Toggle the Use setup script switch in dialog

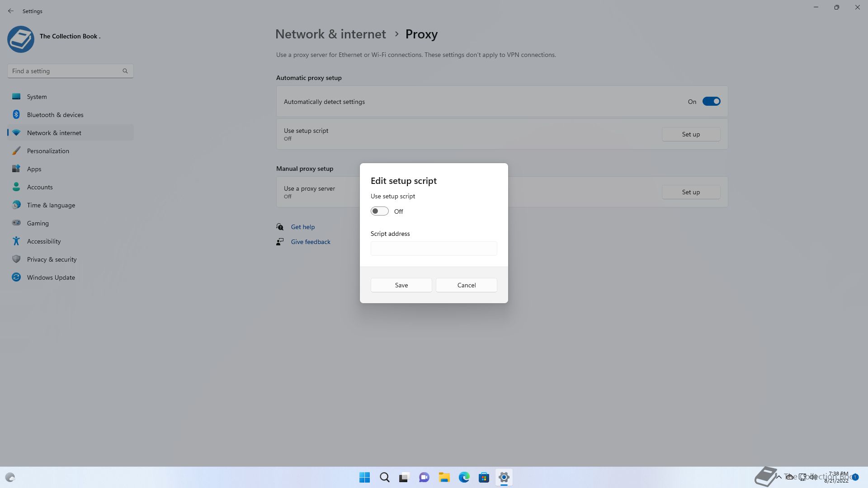tap(379, 211)
